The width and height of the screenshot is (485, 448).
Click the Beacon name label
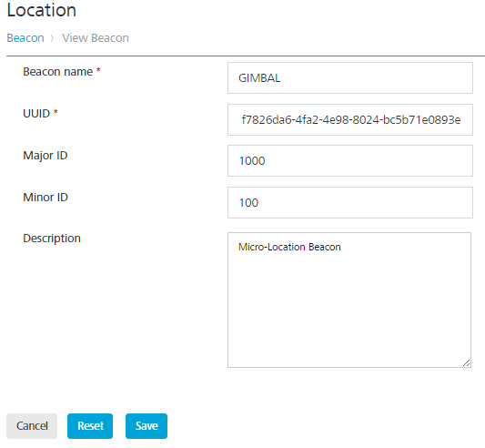point(58,72)
